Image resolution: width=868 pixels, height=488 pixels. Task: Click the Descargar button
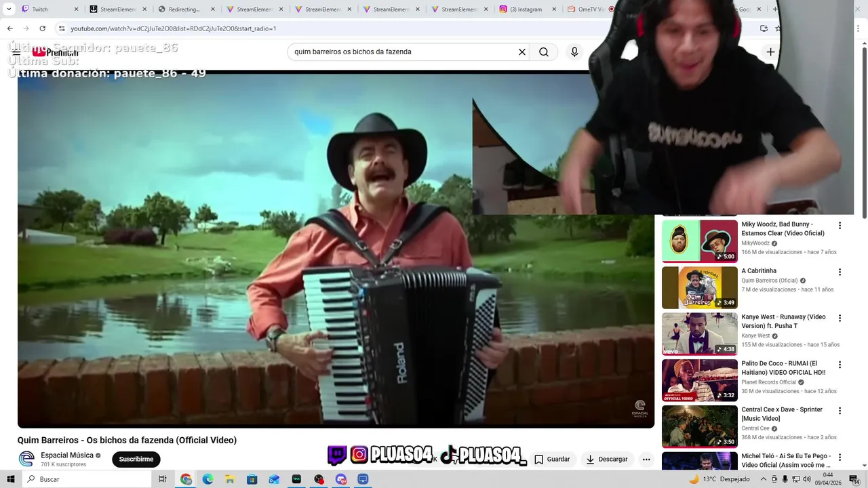[607, 459]
